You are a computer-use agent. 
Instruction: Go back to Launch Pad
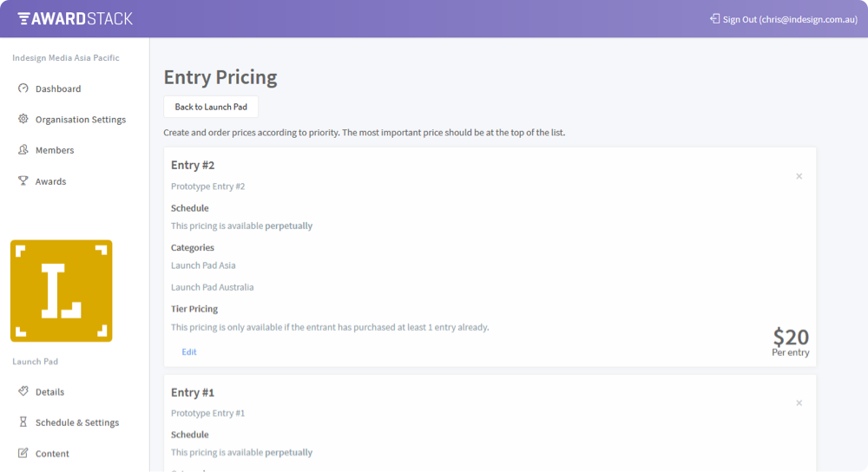pos(211,107)
